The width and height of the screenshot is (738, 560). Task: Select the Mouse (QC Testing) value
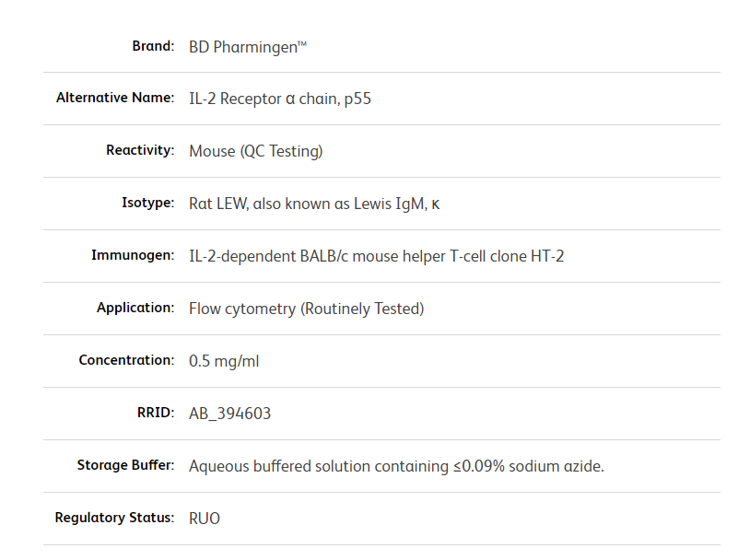click(x=255, y=151)
